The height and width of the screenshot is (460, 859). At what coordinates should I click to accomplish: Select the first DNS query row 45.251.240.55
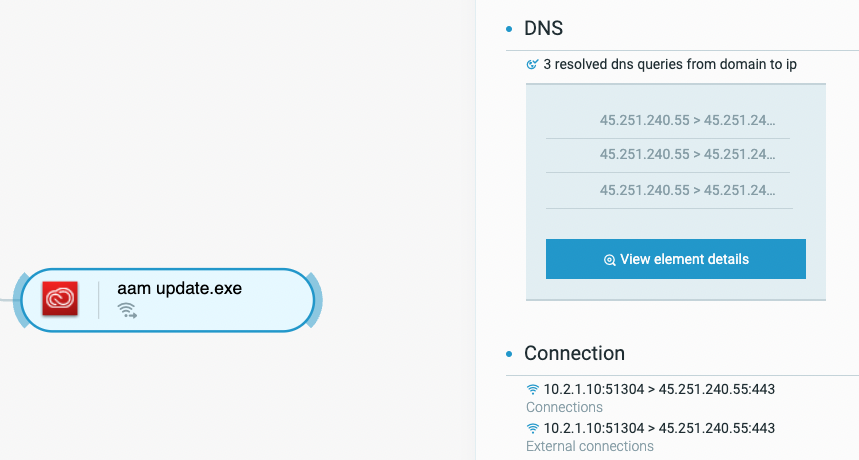[x=668, y=120]
